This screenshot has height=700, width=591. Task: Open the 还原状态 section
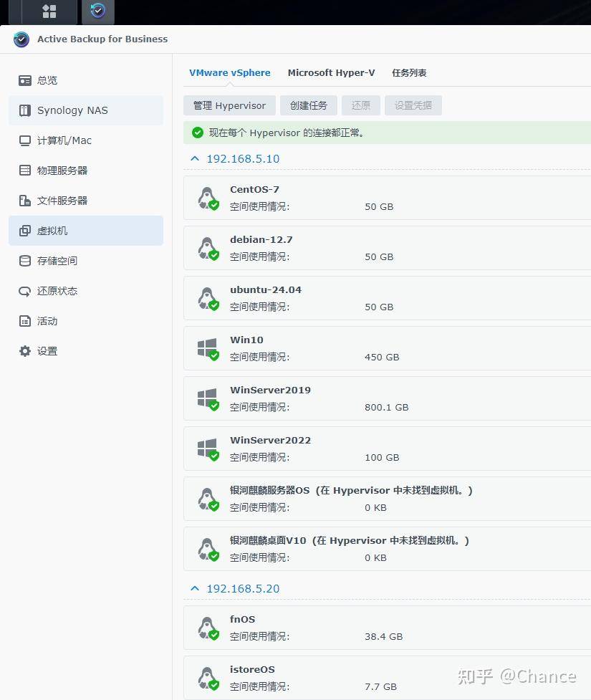click(x=86, y=291)
